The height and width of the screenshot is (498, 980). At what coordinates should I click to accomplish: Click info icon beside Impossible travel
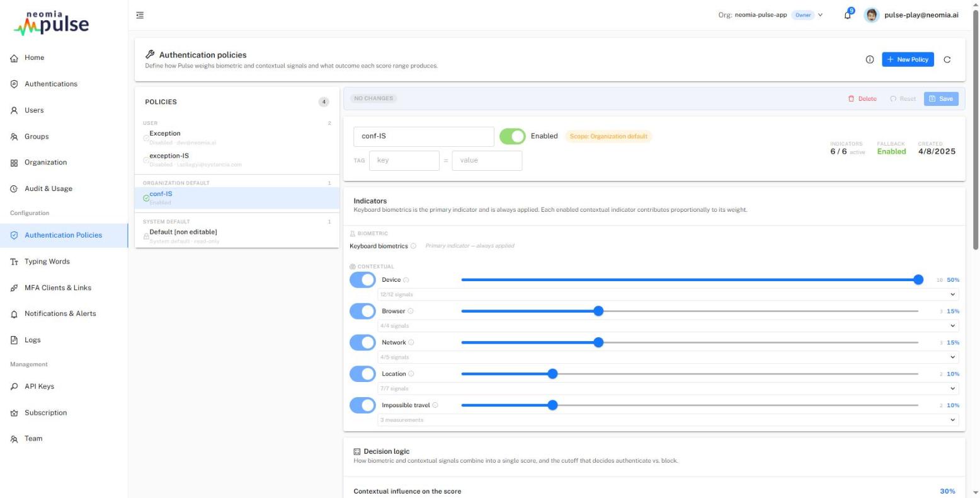pos(435,405)
